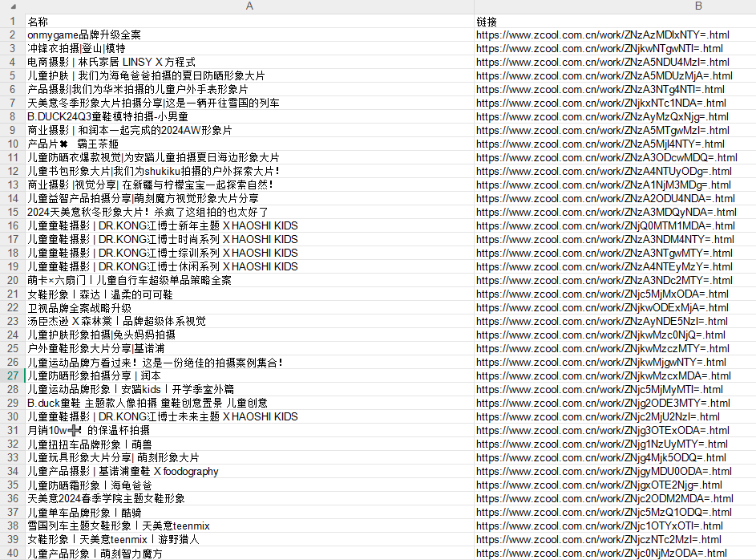Select cell 儿童扭扭车品牌形象丨萌兽
Screen dimensions: 756x560
249,444
